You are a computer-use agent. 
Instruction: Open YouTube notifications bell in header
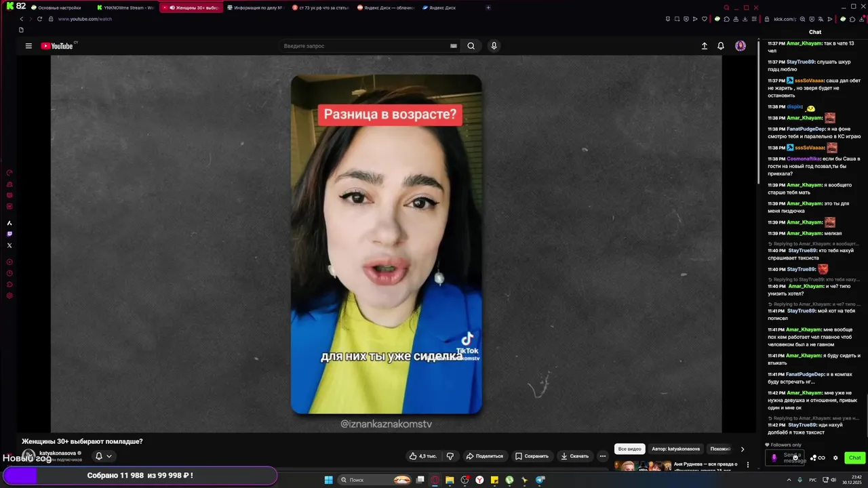(x=721, y=46)
